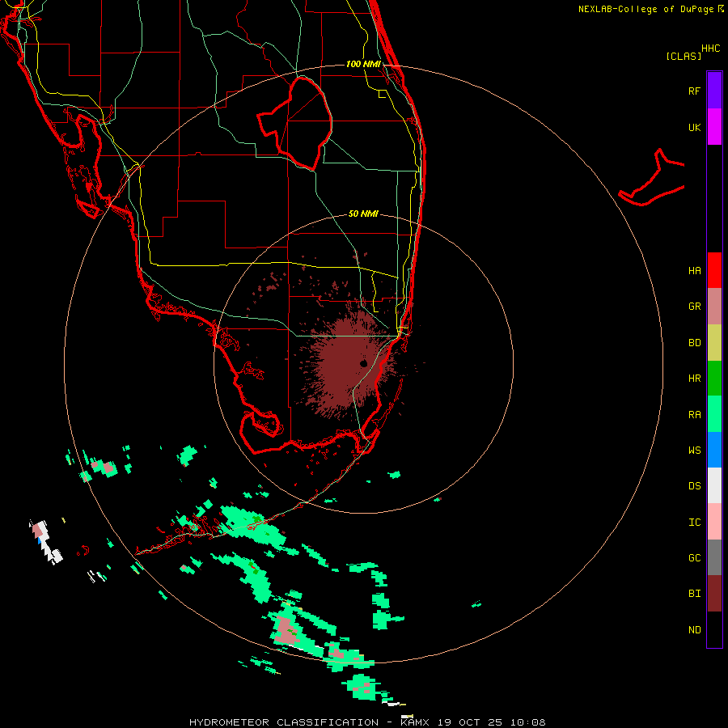
Task: Click the 'HA' legend label
Action: point(694,271)
